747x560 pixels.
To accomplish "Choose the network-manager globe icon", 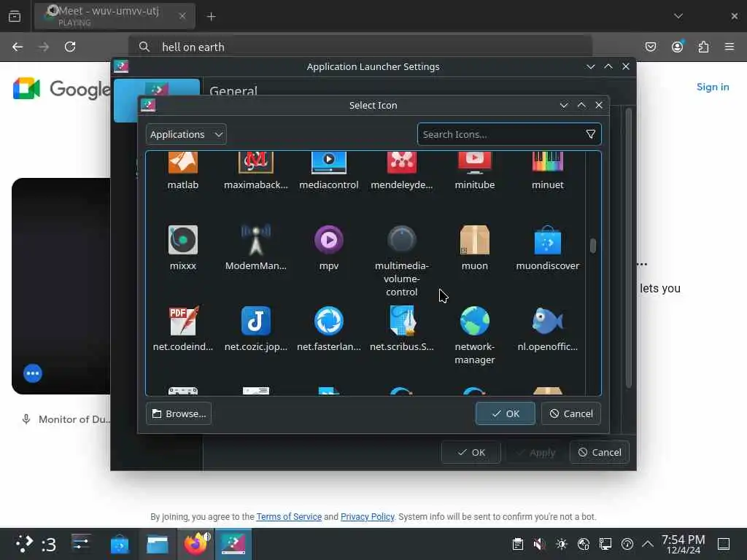I will point(474,321).
